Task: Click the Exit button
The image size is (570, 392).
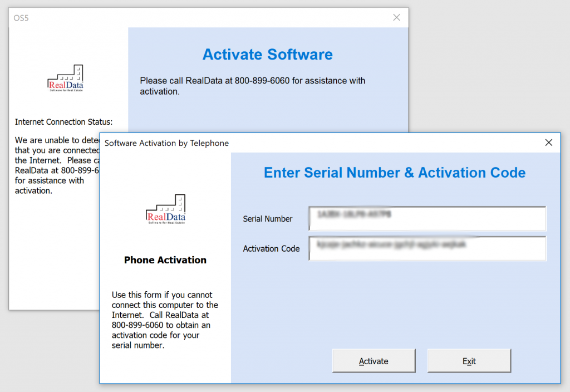Action: (469, 361)
